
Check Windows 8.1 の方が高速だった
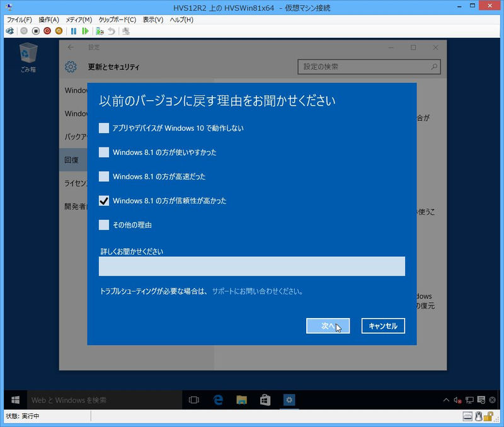(x=104, y=176)
